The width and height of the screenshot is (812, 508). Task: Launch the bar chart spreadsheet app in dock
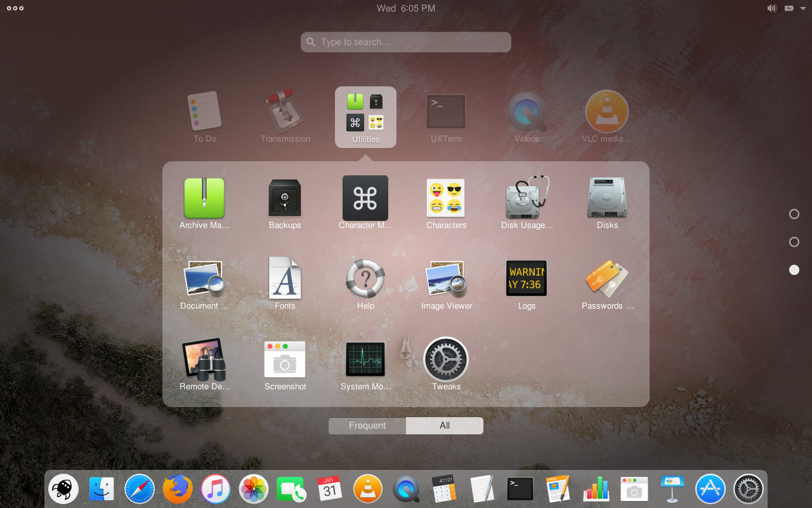click(x=596, y=490)
